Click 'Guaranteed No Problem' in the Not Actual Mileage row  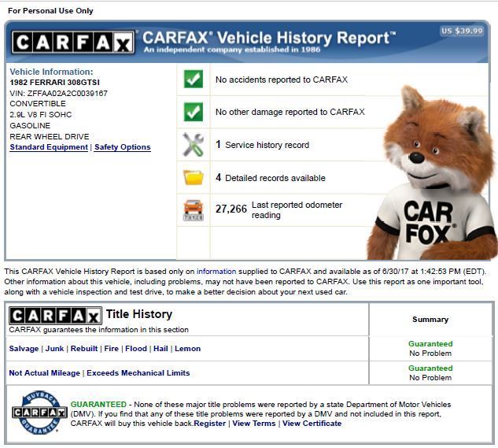(x=430, y=373)
